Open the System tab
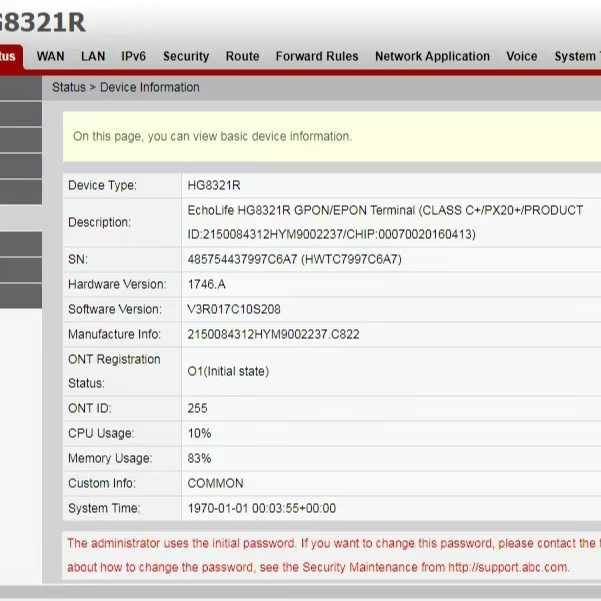601x601 pixels. click(575, 57)
